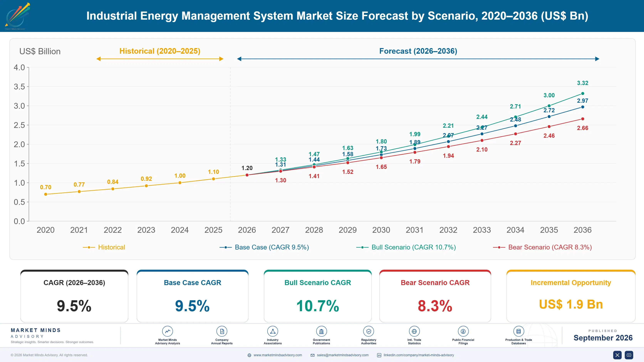644x362 pixels.
Task: Click the 1.79 Bear label under 2031
Action: 415,162
